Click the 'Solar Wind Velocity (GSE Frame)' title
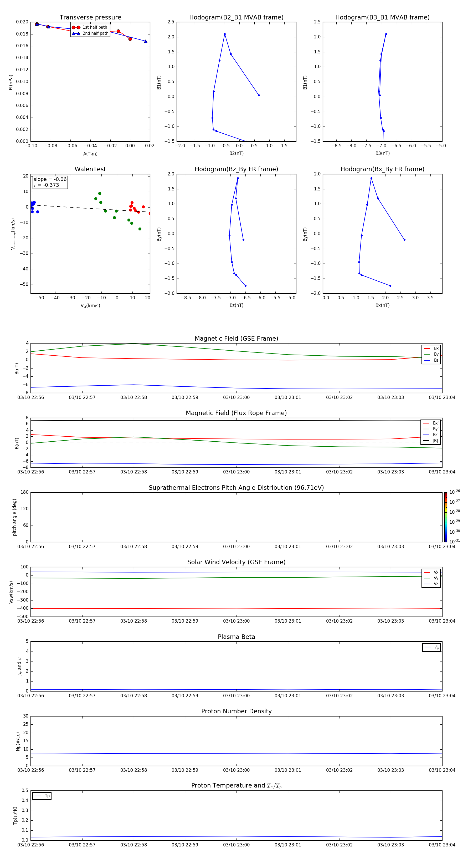Screen dimensions: 473x868 (x=236, y=562)
